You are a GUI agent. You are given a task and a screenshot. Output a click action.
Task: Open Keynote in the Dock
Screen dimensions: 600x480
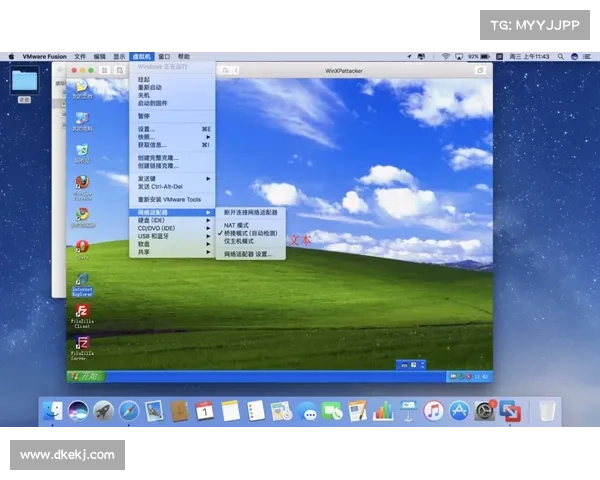(408, 411)
